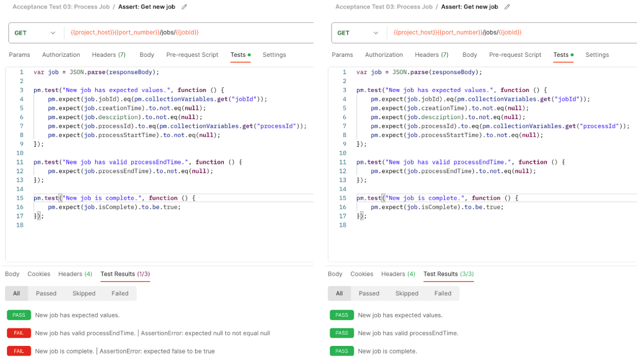Open the GET method dropdown in right panel
This screenshot has width=644, height=362.
point(358,33)
